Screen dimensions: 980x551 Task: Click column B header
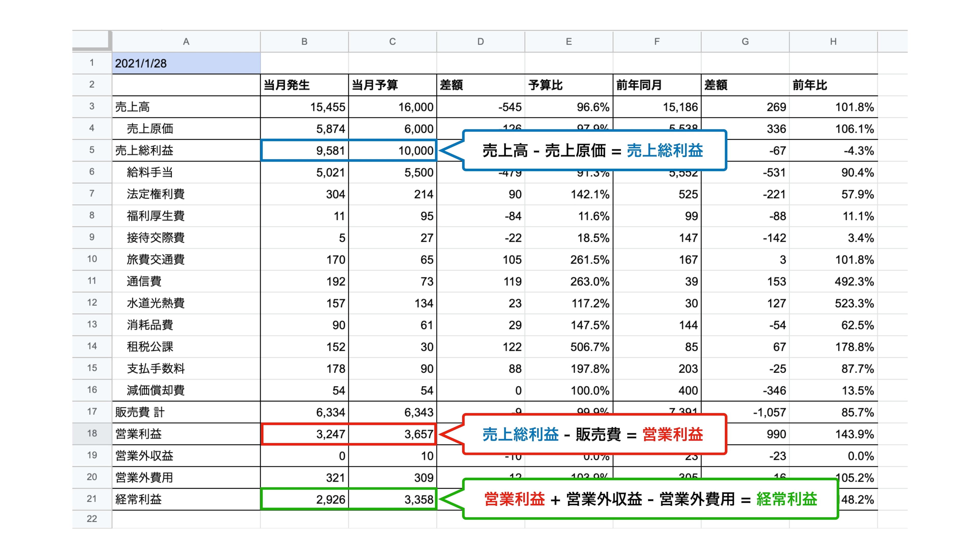coord(304,41)
